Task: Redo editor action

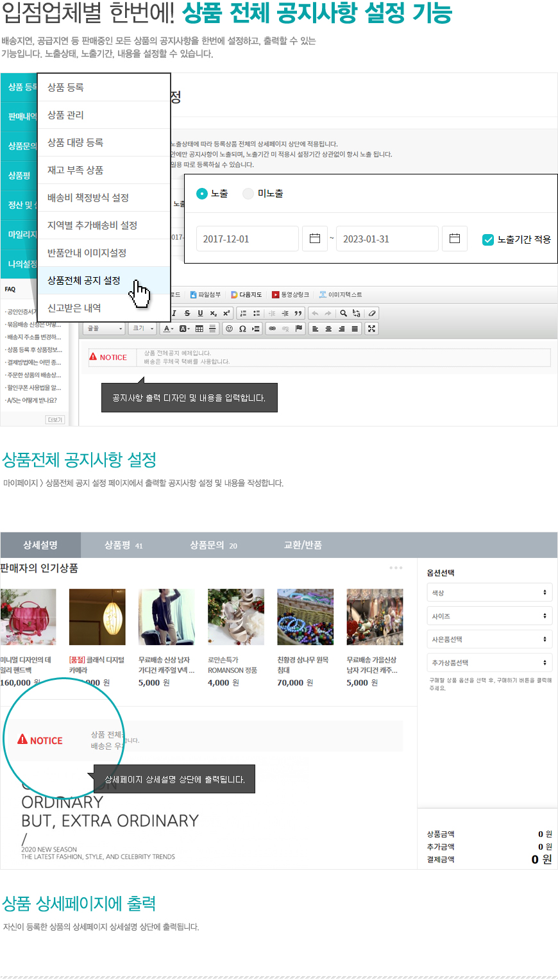Action: pos(328,313)
